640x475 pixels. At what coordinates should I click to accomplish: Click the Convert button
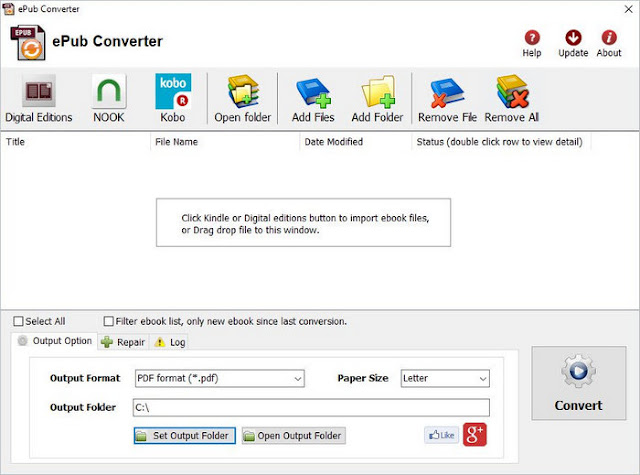tap(579, 383)
